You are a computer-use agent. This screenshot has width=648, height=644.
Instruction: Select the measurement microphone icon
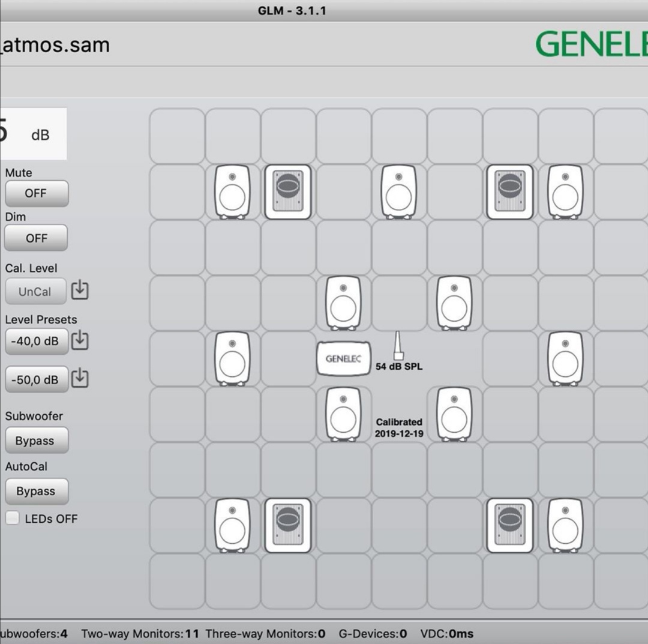point(398,346)
